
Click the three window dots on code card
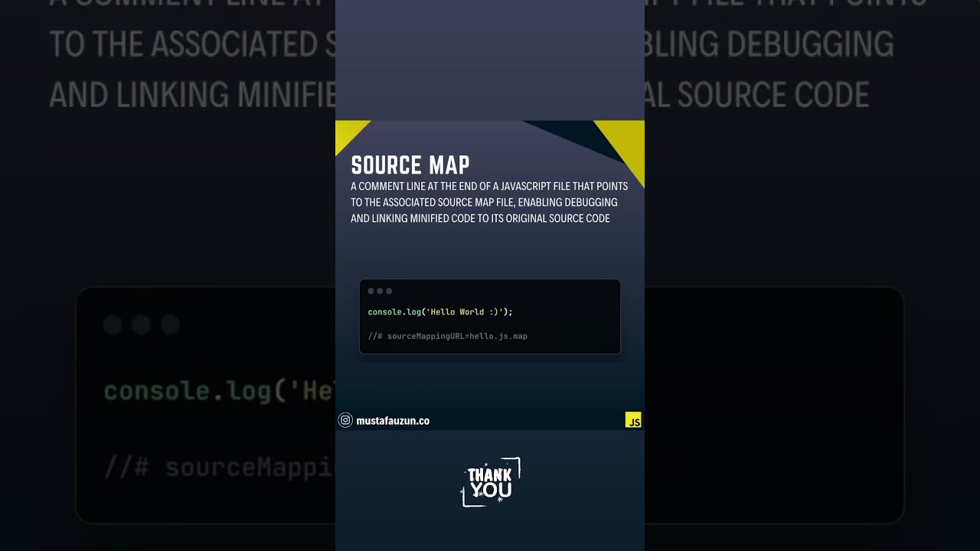pos(380,291)
